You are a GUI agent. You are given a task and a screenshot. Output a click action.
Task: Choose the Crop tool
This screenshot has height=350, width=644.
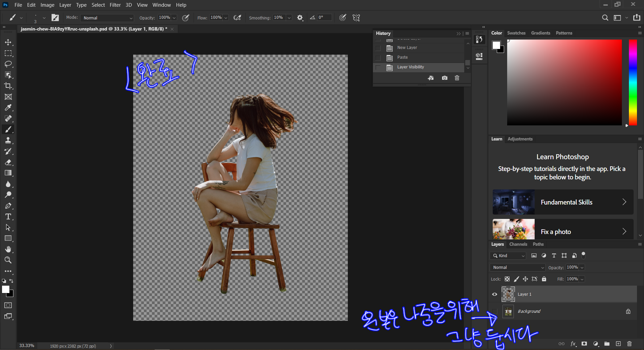(x=8, y=86)
